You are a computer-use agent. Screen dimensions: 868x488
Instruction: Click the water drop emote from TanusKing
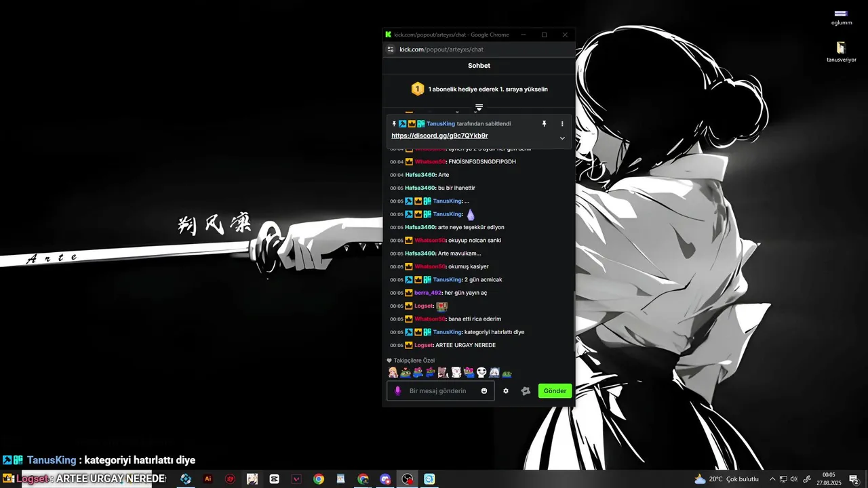pyautogui.click(x=471, y=214)
